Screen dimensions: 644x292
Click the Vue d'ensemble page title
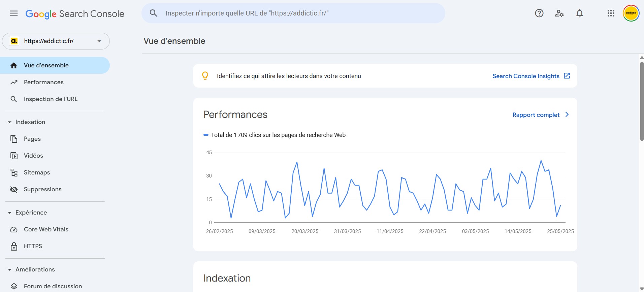tap(174, 41)
